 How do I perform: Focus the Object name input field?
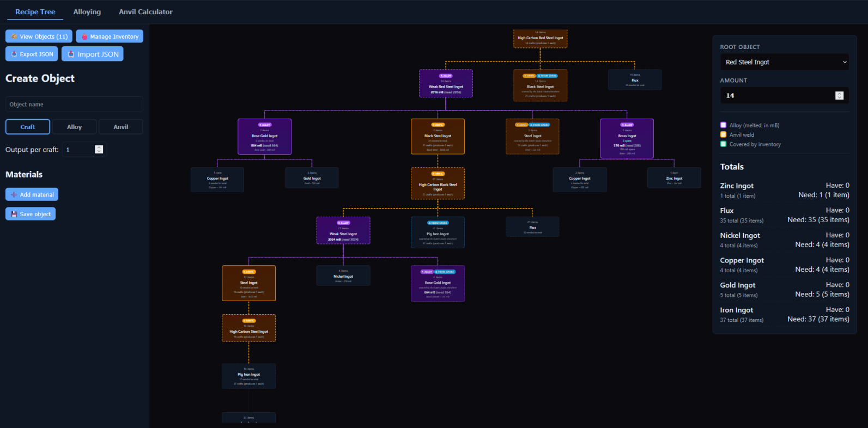tap(74, 104)
